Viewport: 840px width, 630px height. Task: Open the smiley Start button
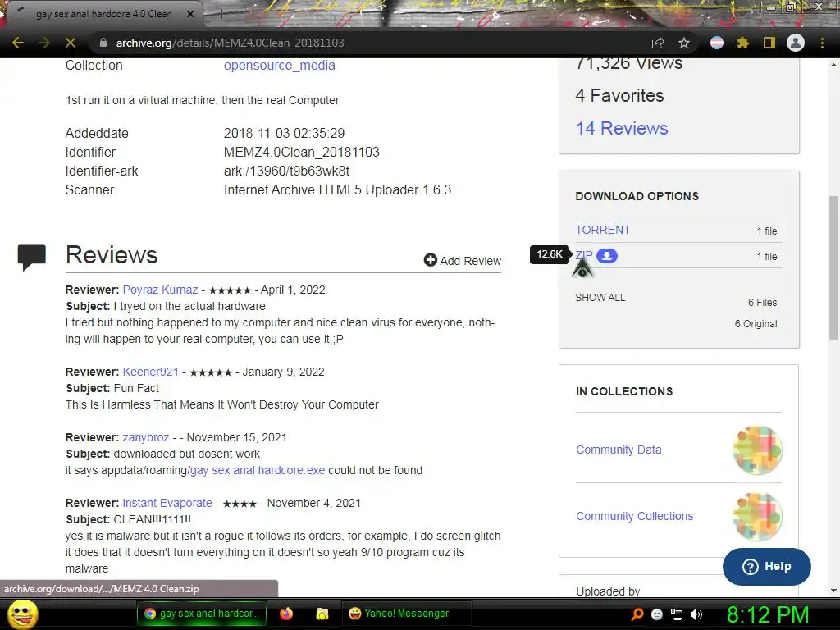click(x=22, y=614)
